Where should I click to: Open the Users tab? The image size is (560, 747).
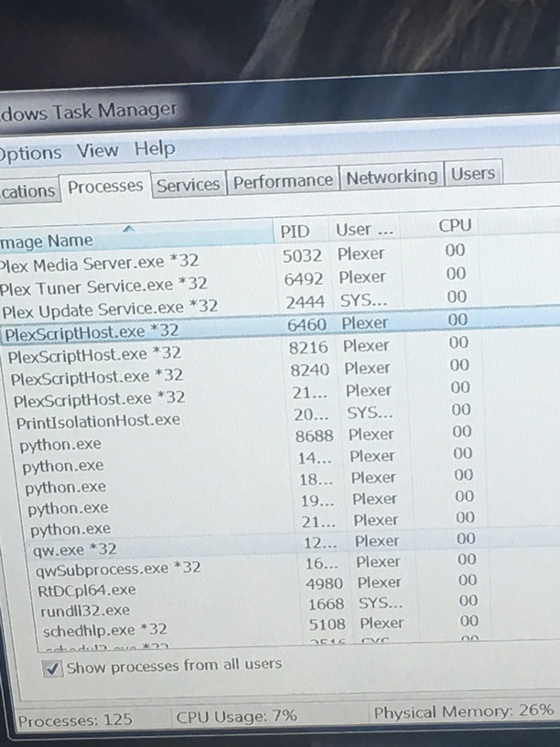(x=473, y=173)
